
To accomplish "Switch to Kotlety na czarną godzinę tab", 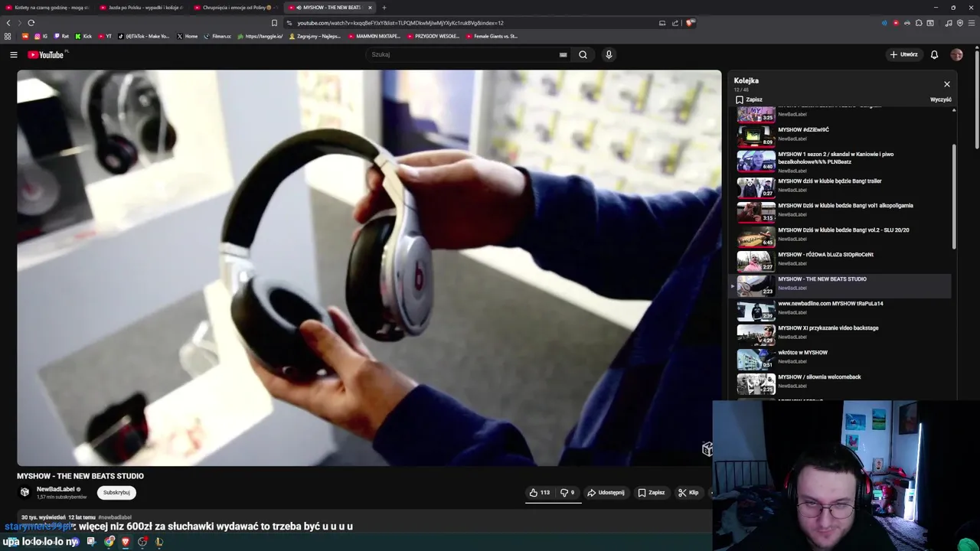I will (47, 8).
